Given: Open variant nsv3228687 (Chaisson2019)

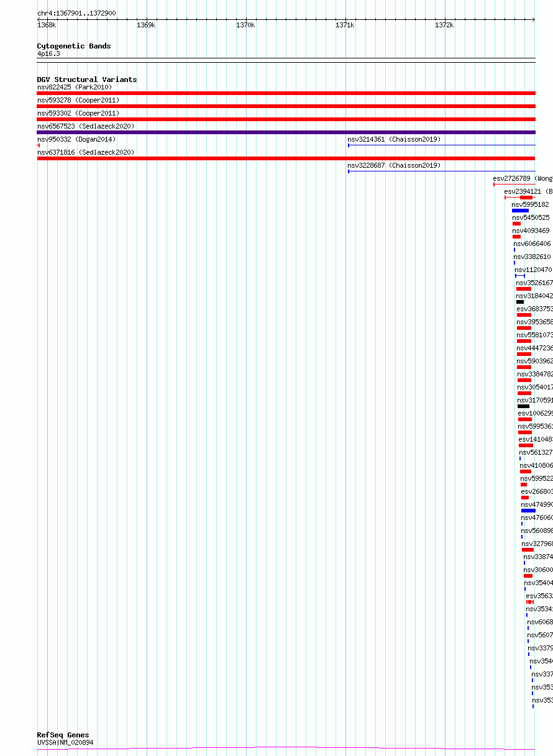Looking at the screenshot, I should click(394, 165).
